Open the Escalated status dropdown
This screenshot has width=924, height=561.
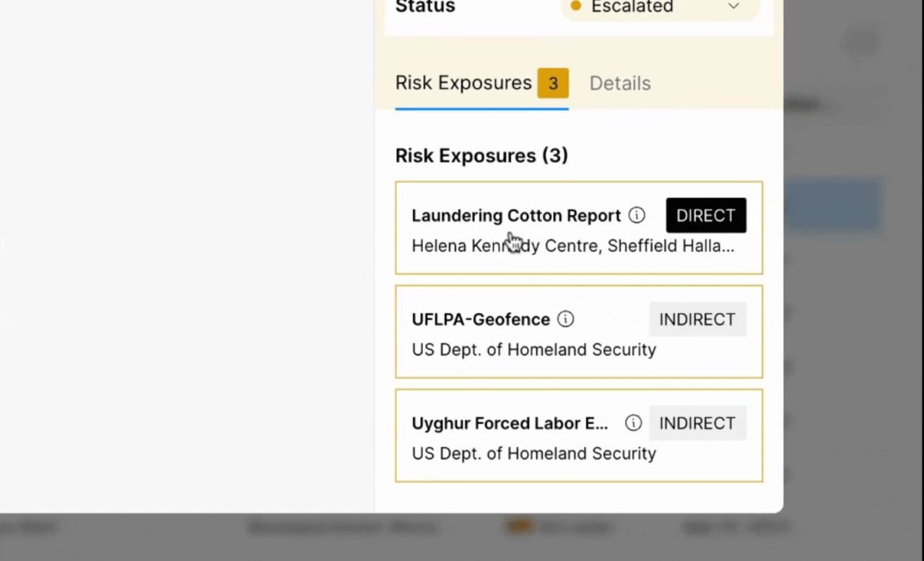pyautogui.click(x=659, y=7)
